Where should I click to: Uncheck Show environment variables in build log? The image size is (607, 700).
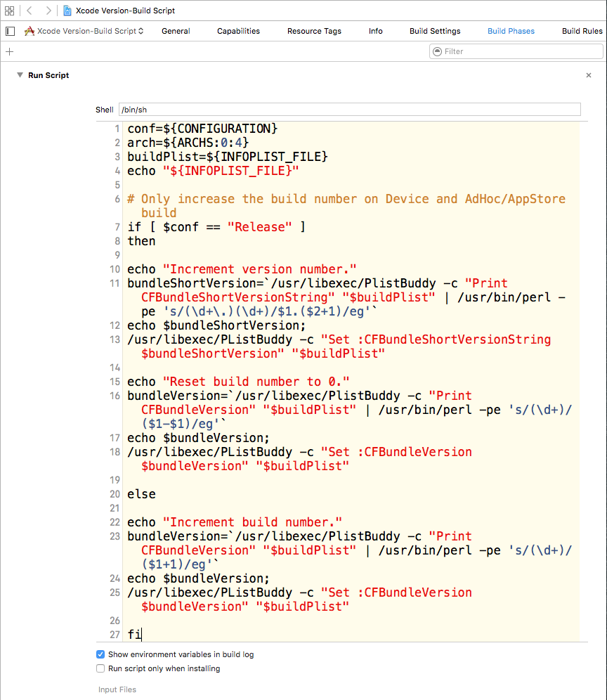[100, 654]
